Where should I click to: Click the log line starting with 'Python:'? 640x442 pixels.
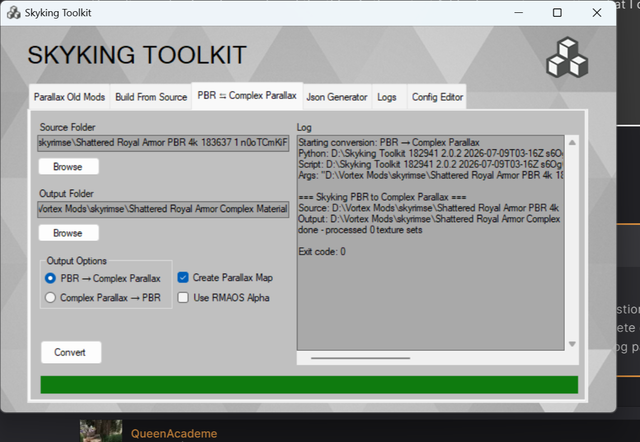(x=431, y=153)
